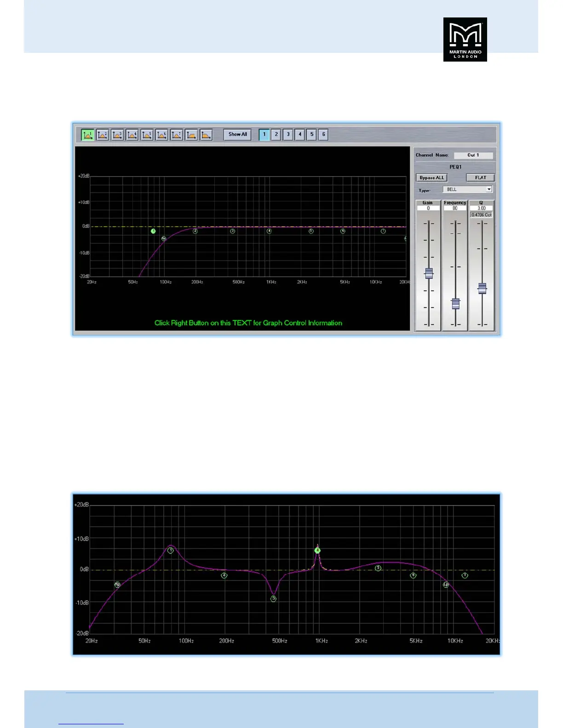Screen dimensions: 563x728
Task: Select notch node 3 on the lower graph
Action: click(x=274, y=599)
